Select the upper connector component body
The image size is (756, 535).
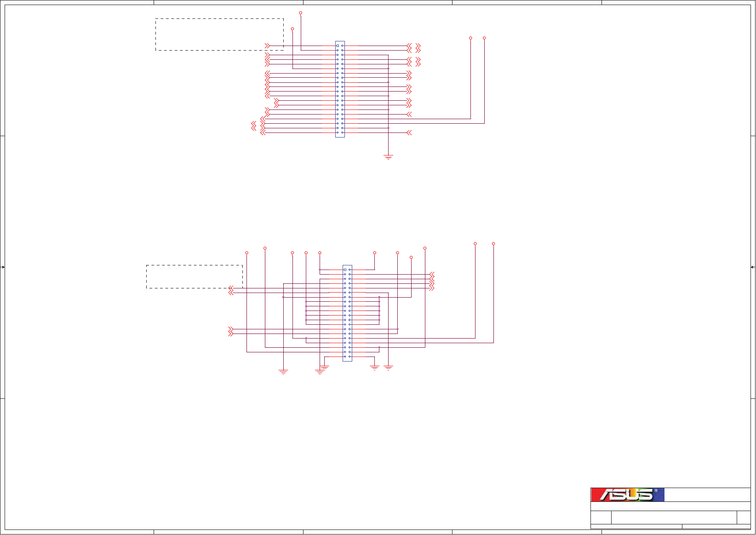tap(340, 89)
